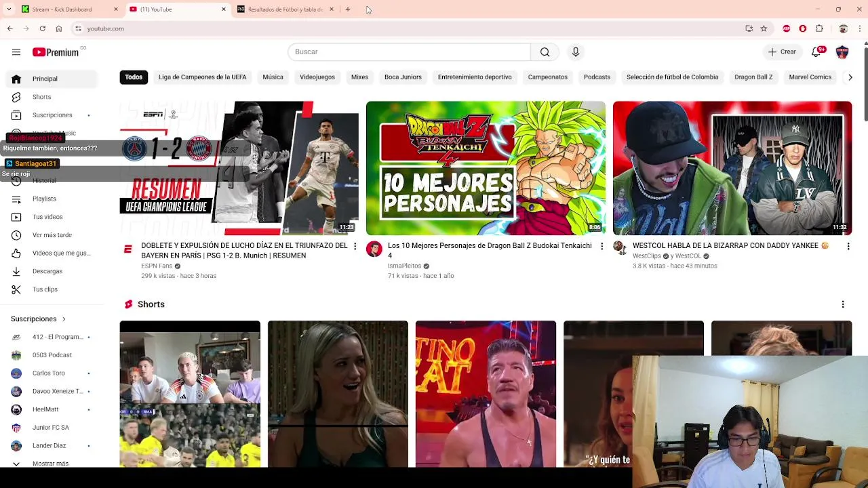Click the youtube.com address bar

point(407,28)
